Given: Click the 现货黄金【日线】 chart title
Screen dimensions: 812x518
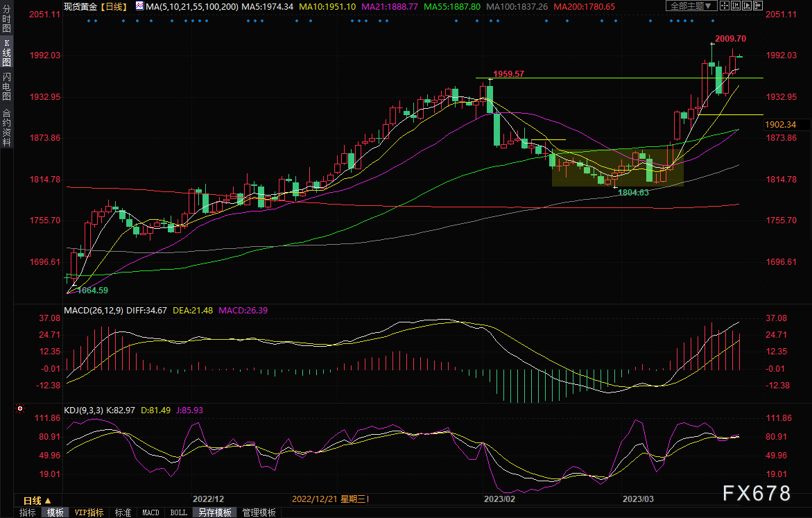Looking at the screenshot, I should [x=96, y=7].
